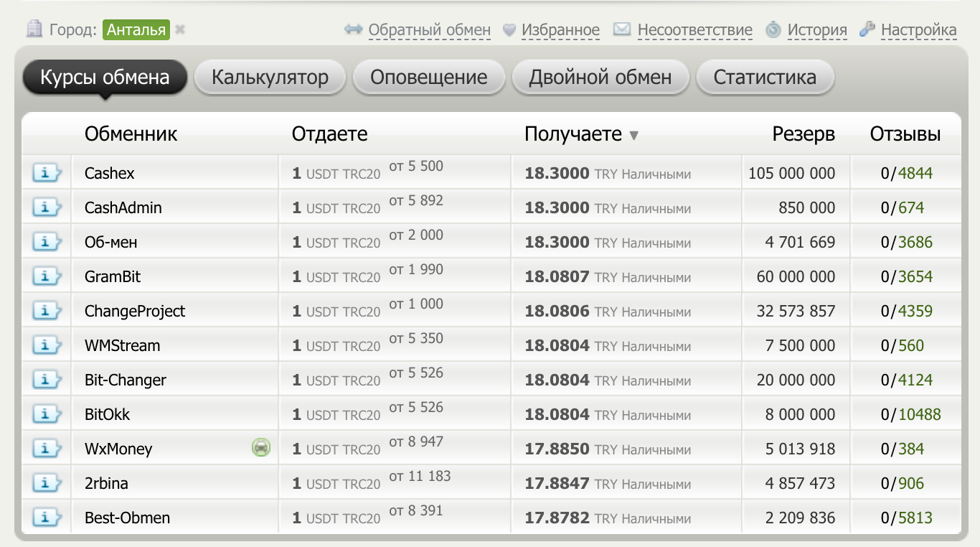Sort table by Отдаете header

pos(329,134)
